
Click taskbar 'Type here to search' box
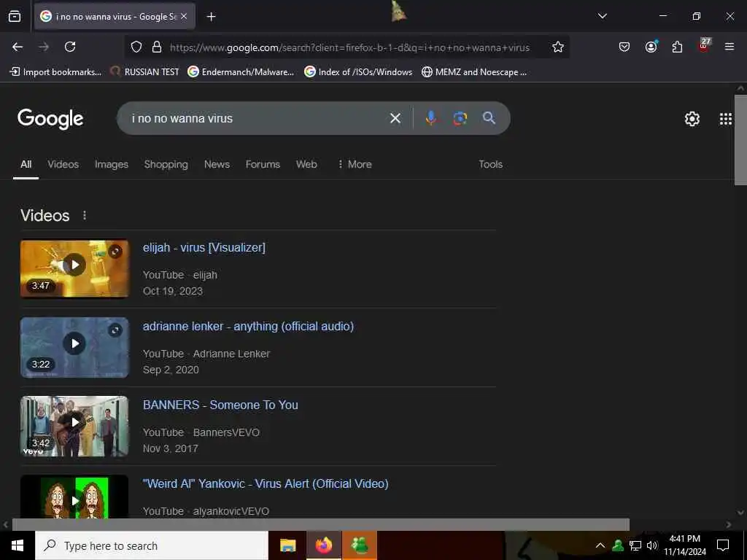coord(152,545)
